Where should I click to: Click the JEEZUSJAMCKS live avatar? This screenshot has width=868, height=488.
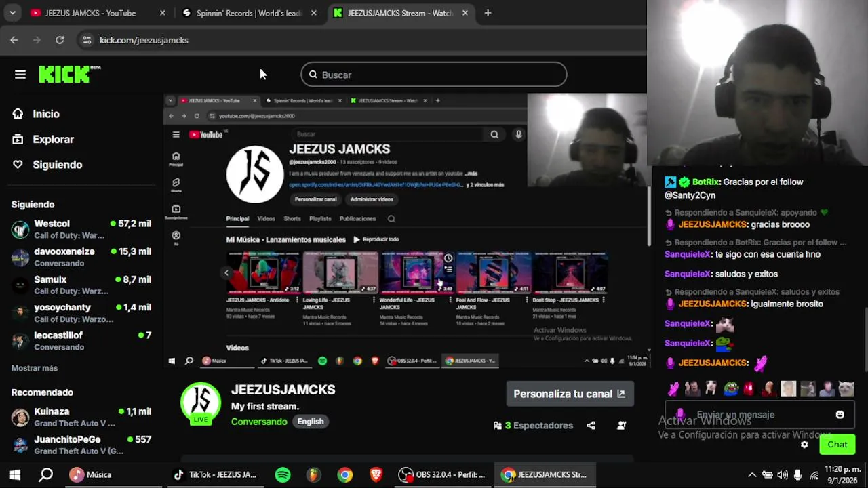click(201, 404)
